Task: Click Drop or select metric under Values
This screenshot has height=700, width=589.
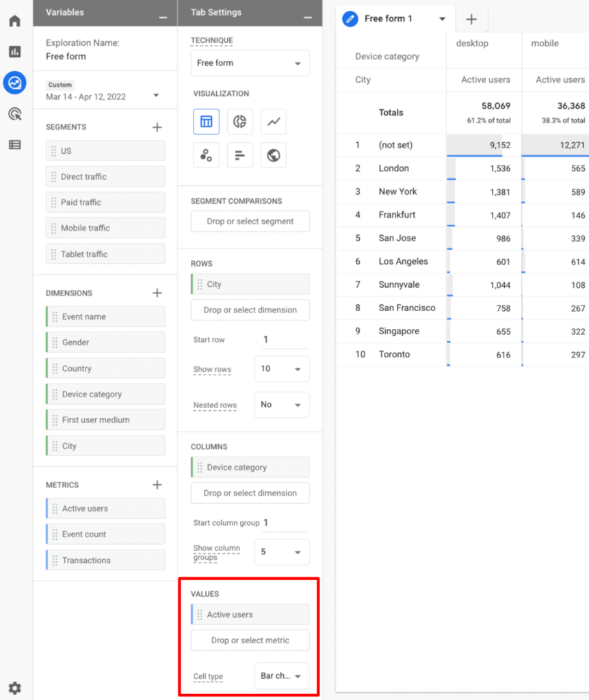Action: click(x=250, y=641)
